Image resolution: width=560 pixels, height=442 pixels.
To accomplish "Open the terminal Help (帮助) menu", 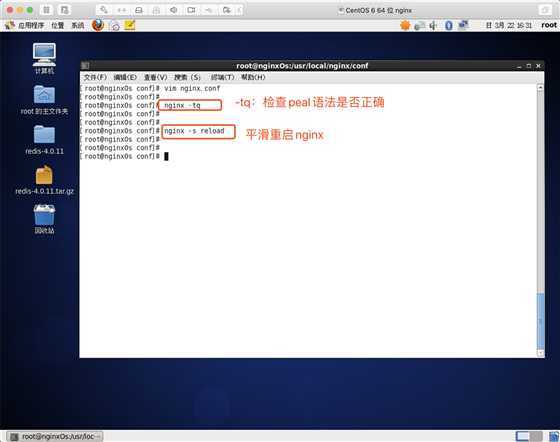I will pos(253,77).
